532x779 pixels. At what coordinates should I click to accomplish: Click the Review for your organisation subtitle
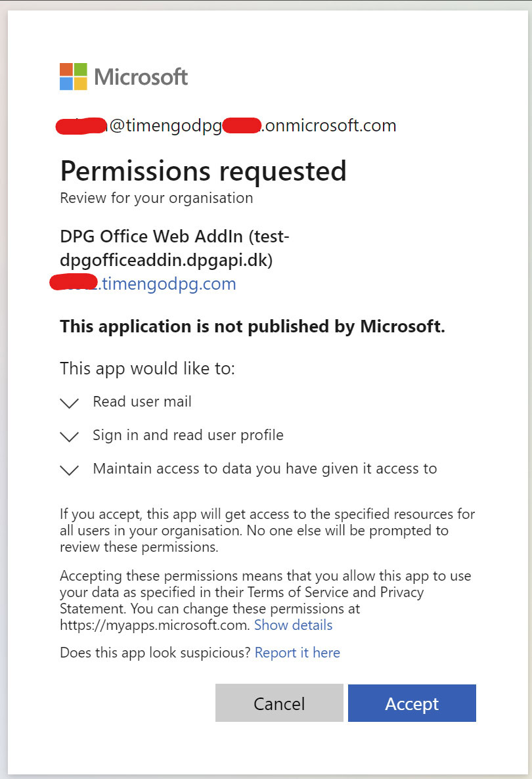(156, 198)
